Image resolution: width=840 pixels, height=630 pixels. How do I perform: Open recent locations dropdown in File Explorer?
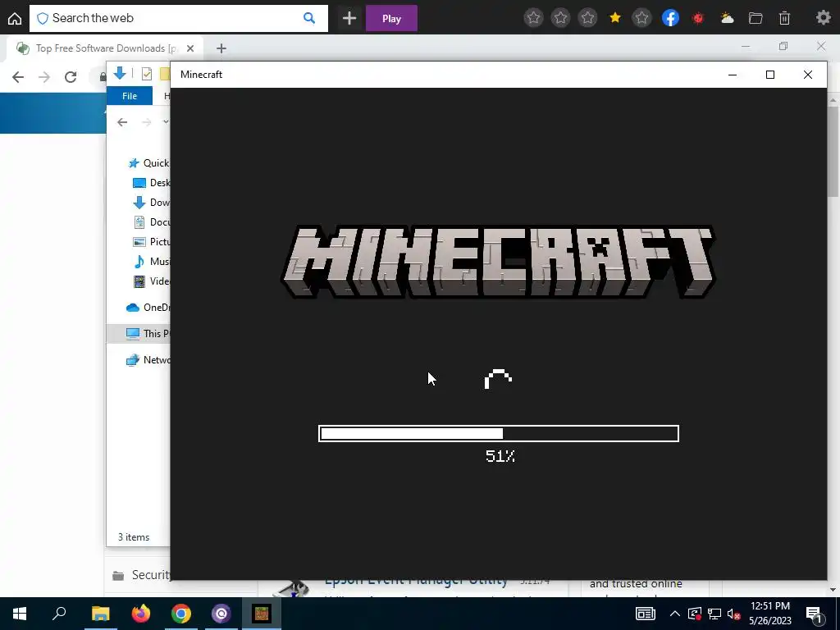pos(166,122)
